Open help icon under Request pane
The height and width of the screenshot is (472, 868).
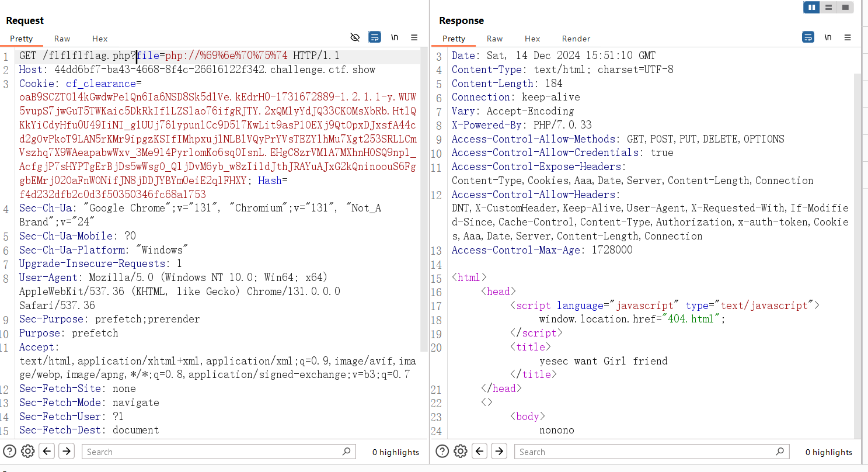tap(9, 451)
